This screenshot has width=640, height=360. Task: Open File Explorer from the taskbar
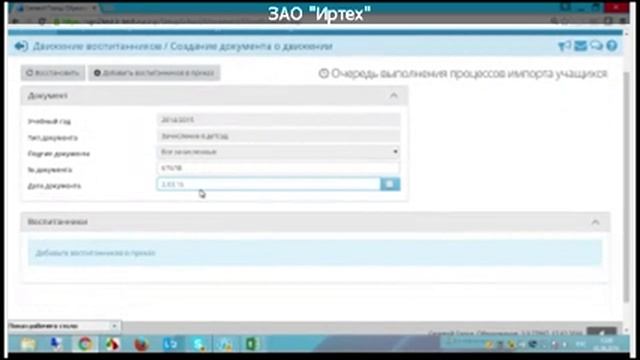pyautogui.click(x=28, y=344)
